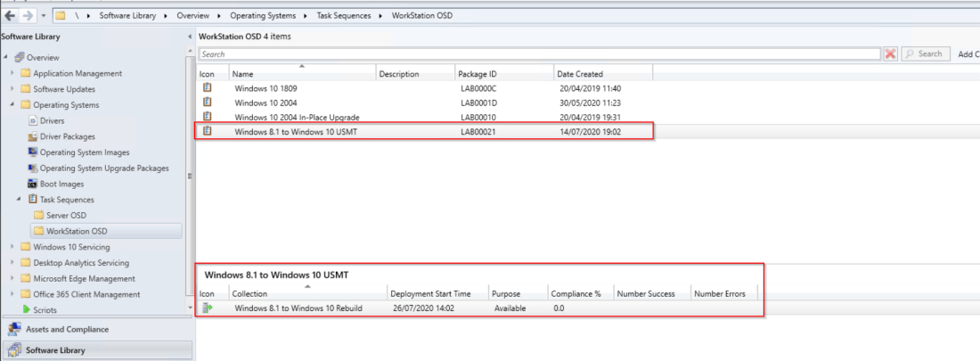Click the Search button
Image resolution: width=980 pixels, height=361 pixels.
[924, 54]
